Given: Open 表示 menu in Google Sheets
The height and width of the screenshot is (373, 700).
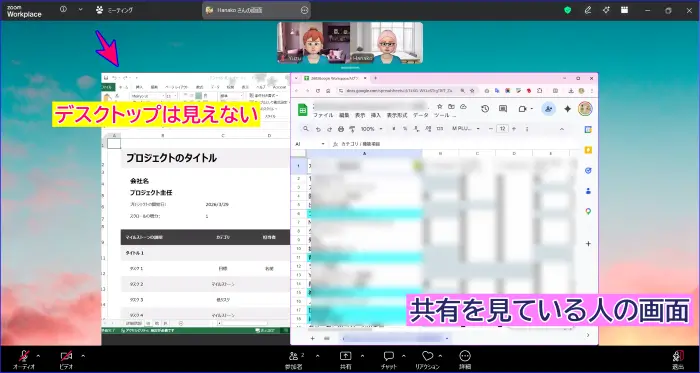Looking at the screenshot, I should coord(360,115).
